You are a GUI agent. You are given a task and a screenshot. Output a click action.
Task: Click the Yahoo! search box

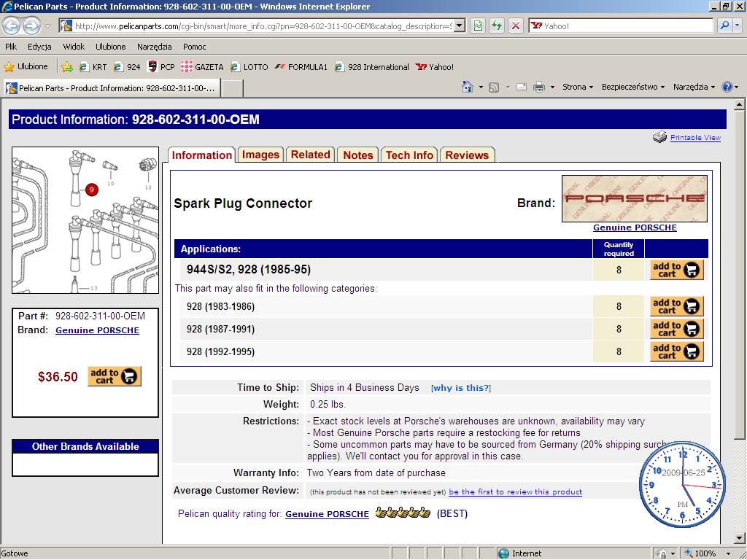click(621, 26)
